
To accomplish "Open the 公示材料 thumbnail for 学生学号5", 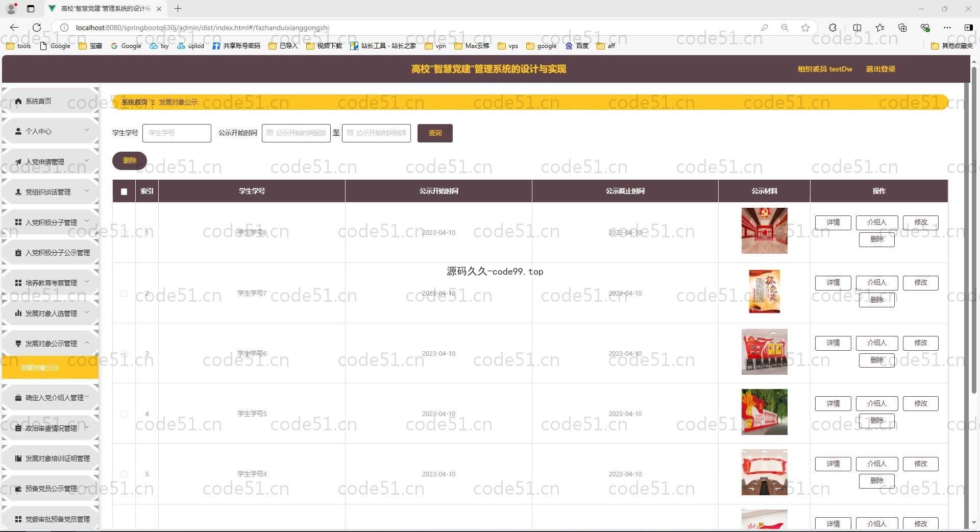I will (x=764, y=412).
